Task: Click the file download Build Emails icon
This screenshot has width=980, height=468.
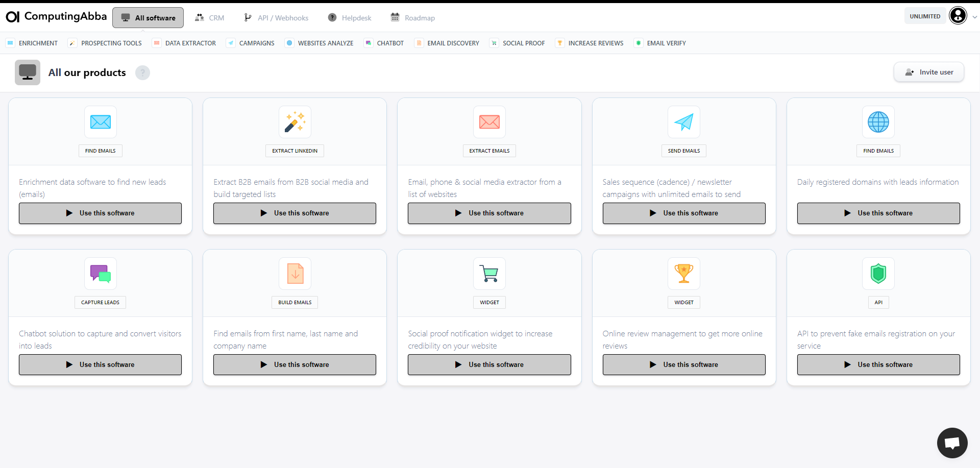Action: [x=295, y=274]
